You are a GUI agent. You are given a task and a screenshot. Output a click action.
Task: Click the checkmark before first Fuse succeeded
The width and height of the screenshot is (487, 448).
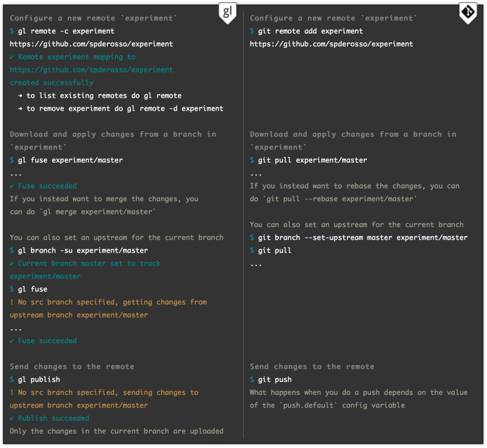(12, 186)
